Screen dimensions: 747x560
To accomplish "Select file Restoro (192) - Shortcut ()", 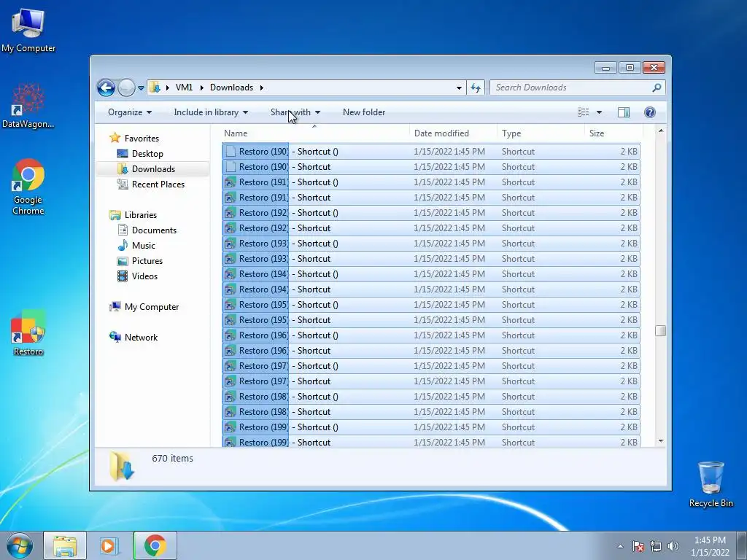I will click(x=430, y=213).
